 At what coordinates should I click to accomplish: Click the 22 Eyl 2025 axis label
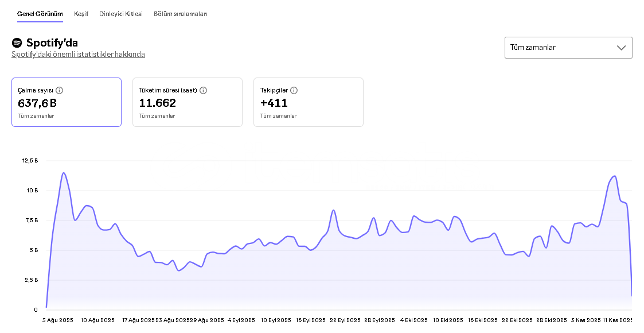(x=345, y=320)
